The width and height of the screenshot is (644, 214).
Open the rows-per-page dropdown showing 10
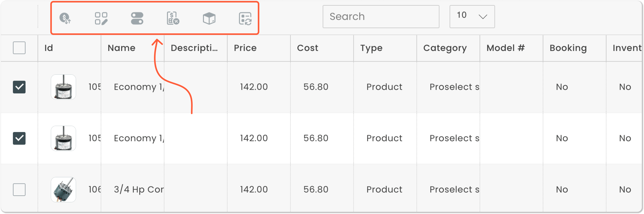[472, 17]
